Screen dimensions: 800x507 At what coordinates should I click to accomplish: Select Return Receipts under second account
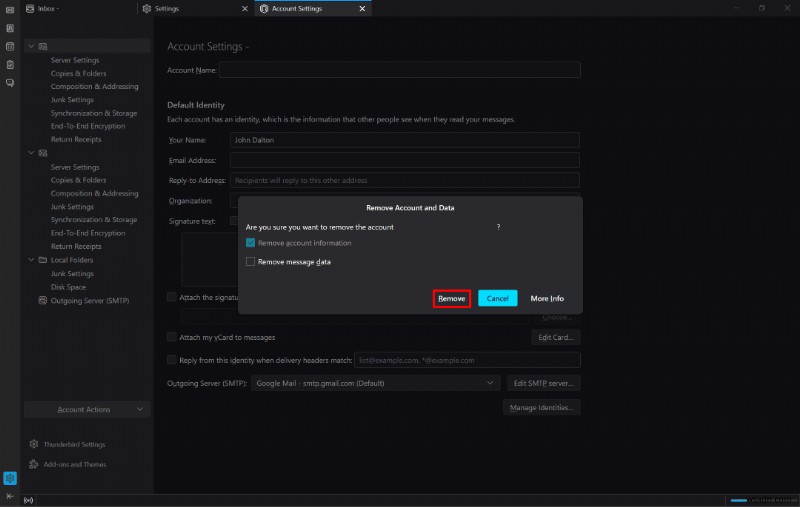[76, 246]
